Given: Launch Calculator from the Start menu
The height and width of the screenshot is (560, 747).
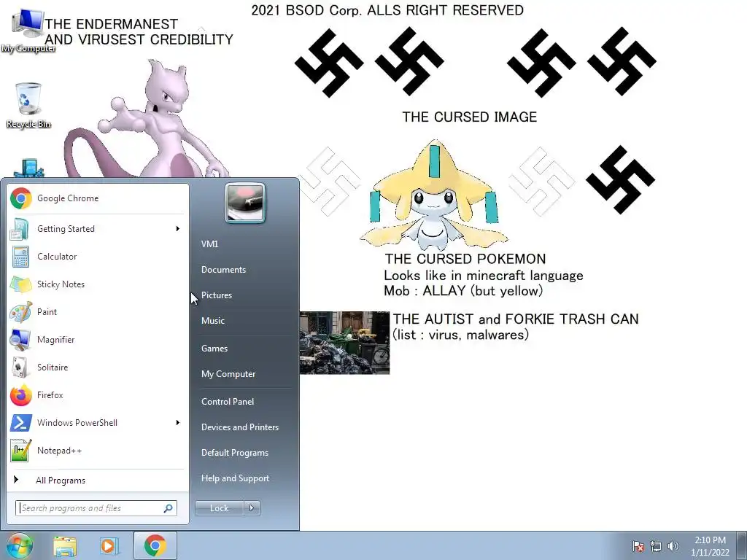Looking at the screenshot, I should 98,256.
